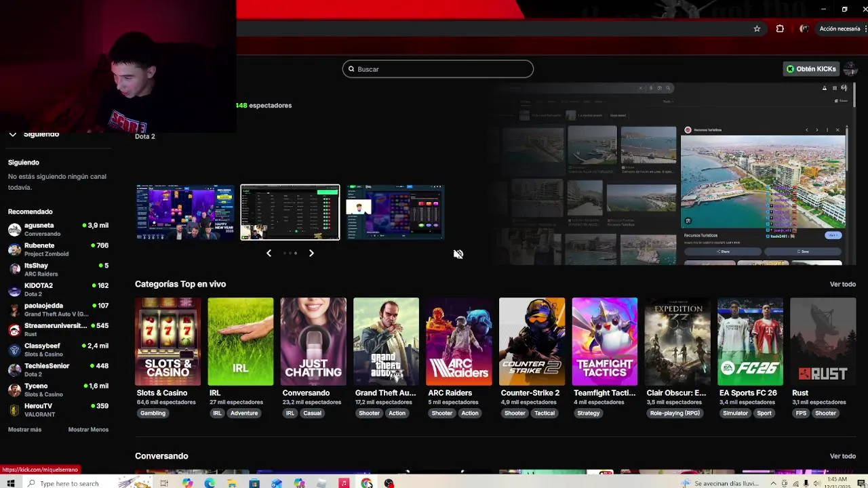Click the Dota 2 category label
Image resolution: width=868 pixels, height=488 pixels.
[x=145, y=136]
